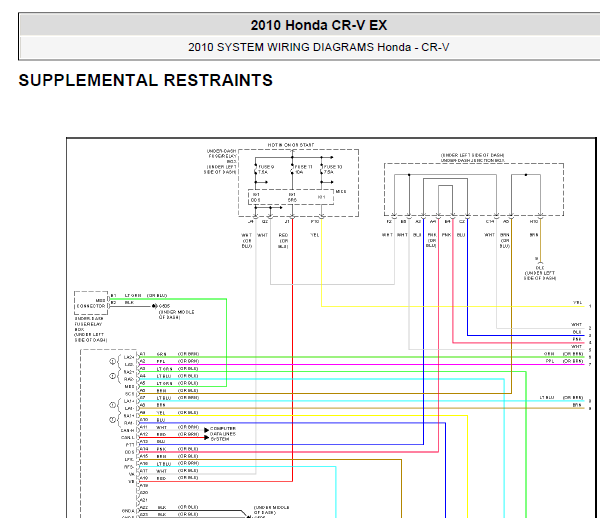Click 'B2' BLK on MES connector

(x=113, y=303)
